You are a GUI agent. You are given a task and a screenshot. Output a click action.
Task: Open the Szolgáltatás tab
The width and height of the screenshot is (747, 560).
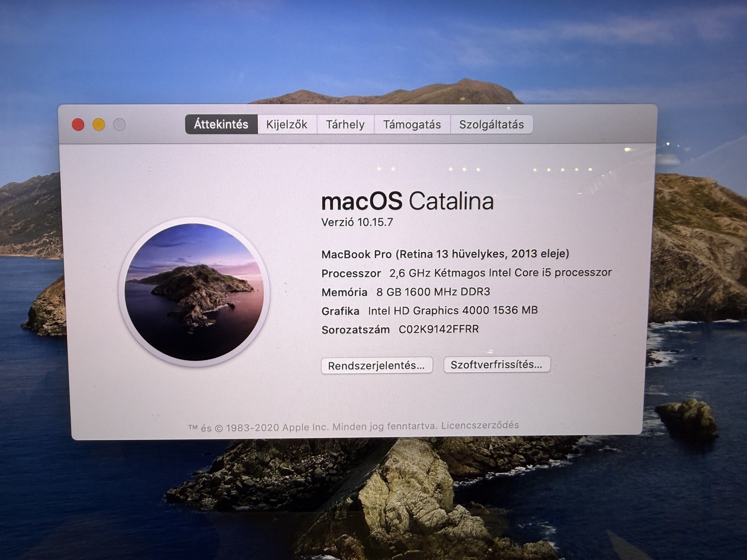[x=491, y=124]
